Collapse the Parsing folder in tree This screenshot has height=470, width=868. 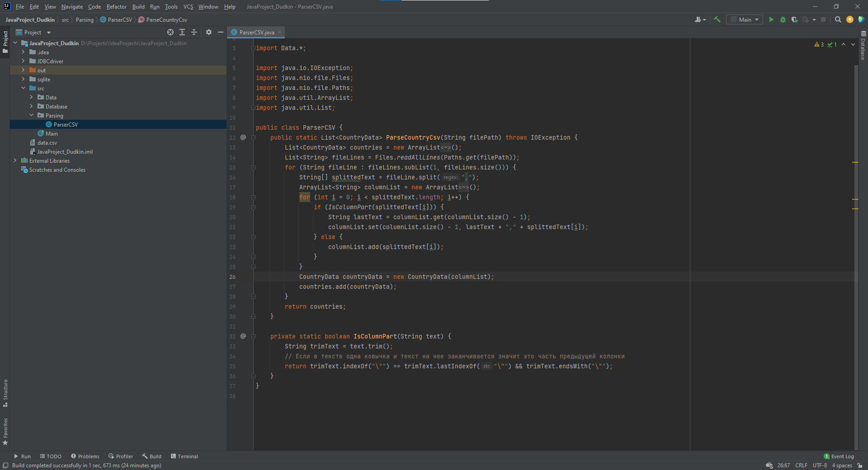click(31, 115)
